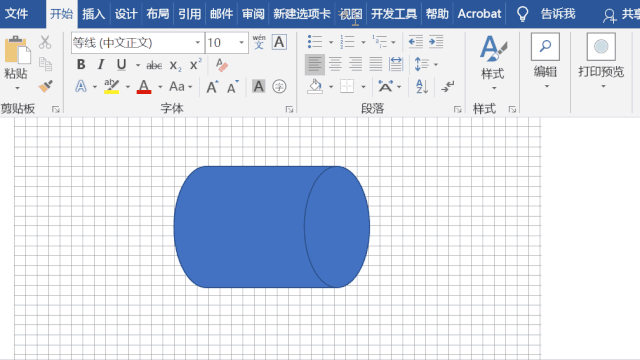Click the Print Preview (打印预览) button
The width and height of the screenshot is (640, 360).
(x=601, y=61)
